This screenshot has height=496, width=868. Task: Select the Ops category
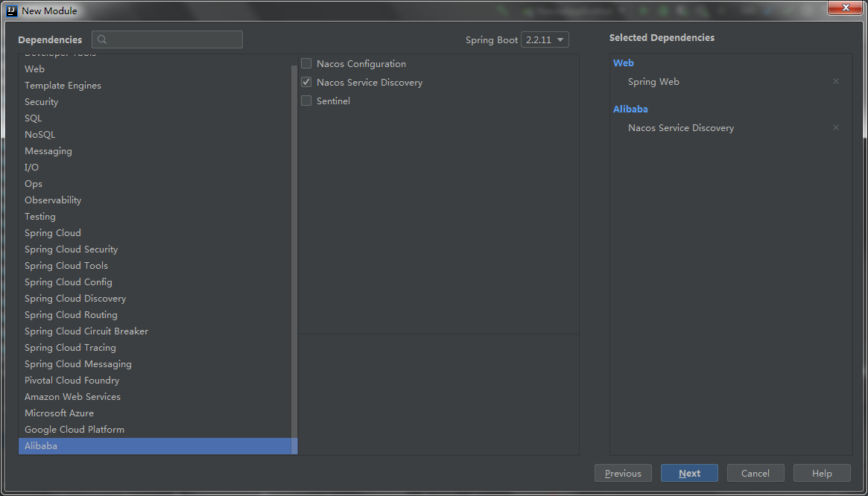155,184
